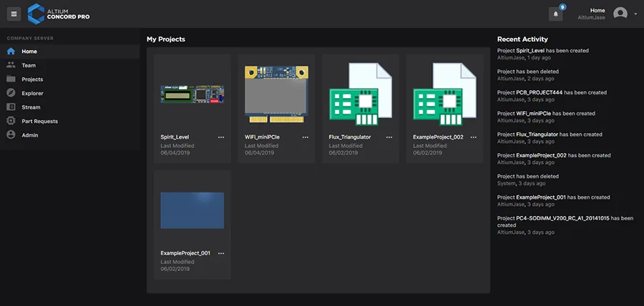Click the Home house icon in sidebar

click(11, 51)
